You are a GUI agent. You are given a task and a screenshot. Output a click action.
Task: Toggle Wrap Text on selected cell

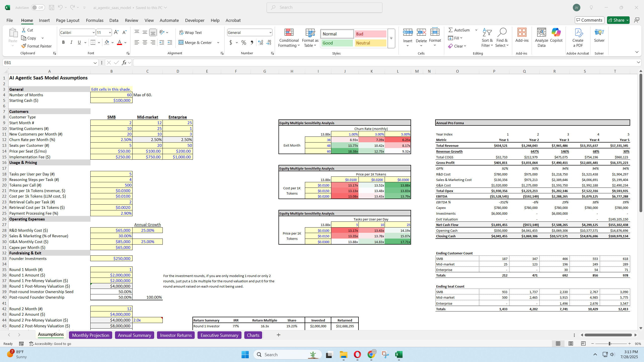(190, 32)
